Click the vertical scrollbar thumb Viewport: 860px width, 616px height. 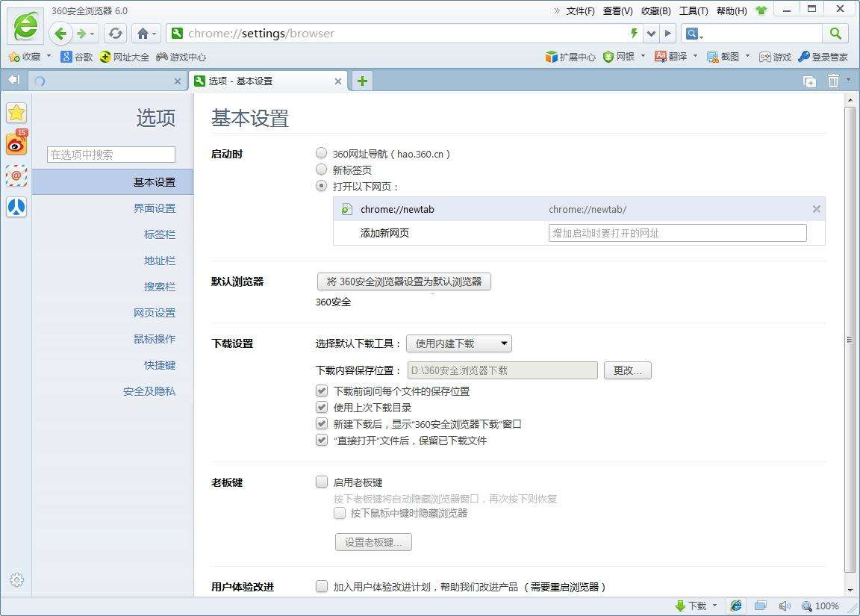[x=850, y=340]
